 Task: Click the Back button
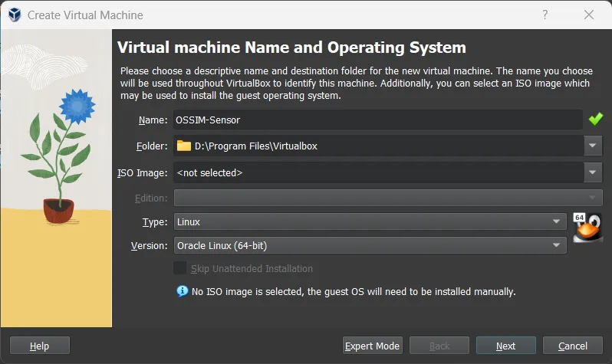[439, 346]
